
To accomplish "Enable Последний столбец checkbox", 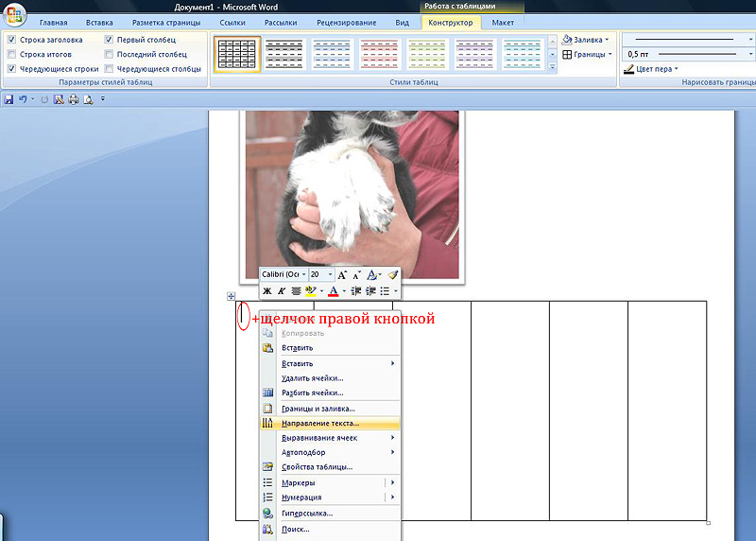I will tap(109, 54).
